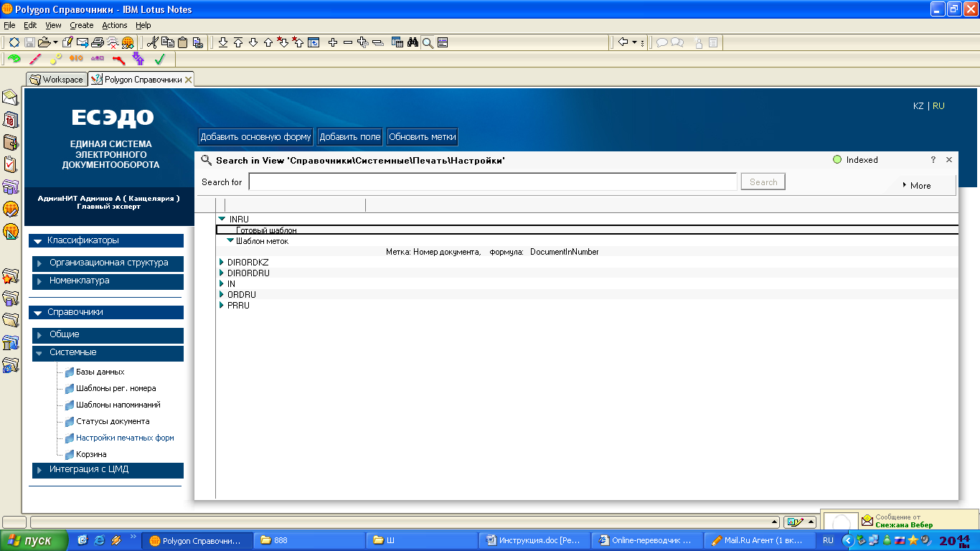Open Корзина in navigation tree
The height and width of the screenshot is (551, 980).
[x=91, y=454]
